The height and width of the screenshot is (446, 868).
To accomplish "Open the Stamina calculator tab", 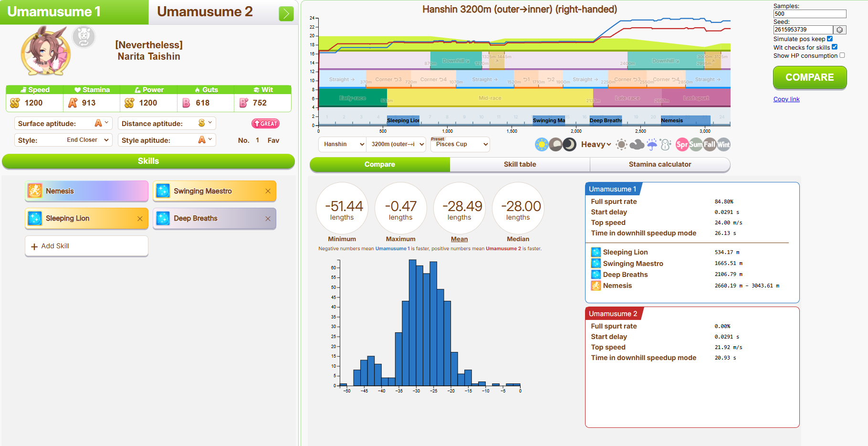I will (x=660, y=164).
